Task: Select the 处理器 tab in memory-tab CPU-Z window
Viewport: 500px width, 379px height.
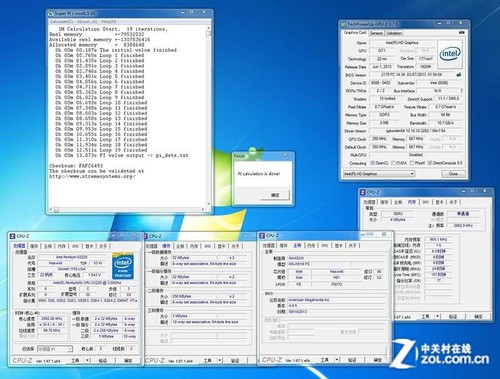Action: (369, 202)
